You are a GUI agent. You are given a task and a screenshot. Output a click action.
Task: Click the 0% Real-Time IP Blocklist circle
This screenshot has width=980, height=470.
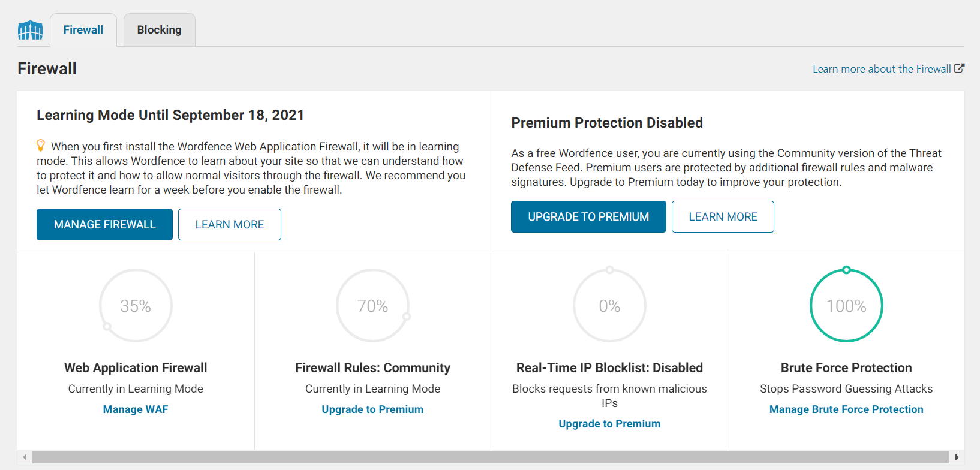click(x=609, y=306)
